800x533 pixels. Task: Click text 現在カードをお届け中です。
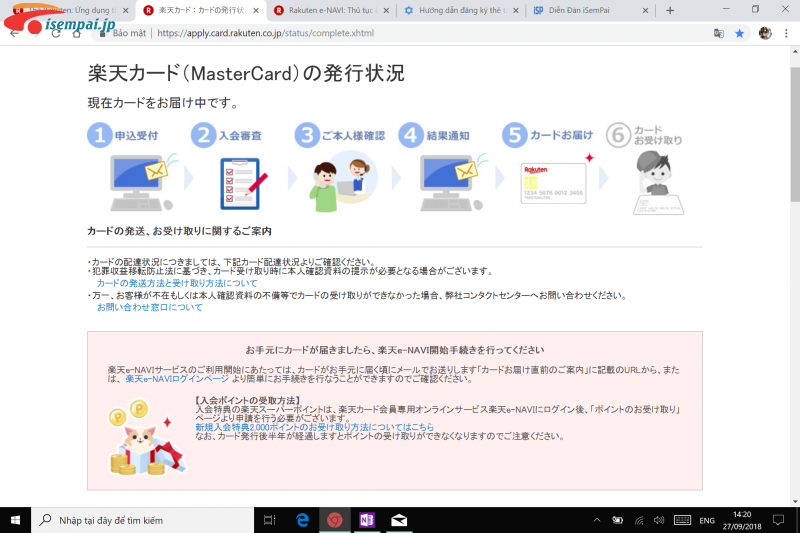[163, 103]
